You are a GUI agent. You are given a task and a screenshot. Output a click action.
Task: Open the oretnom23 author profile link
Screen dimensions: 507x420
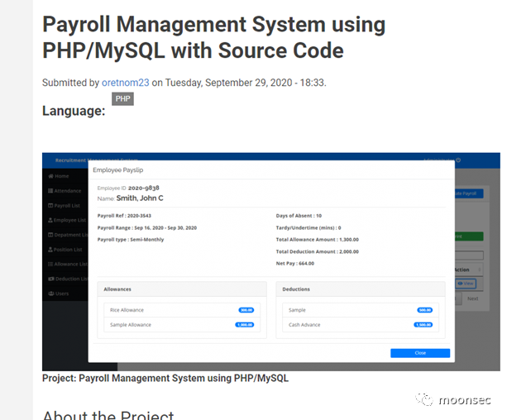point(126,83)
